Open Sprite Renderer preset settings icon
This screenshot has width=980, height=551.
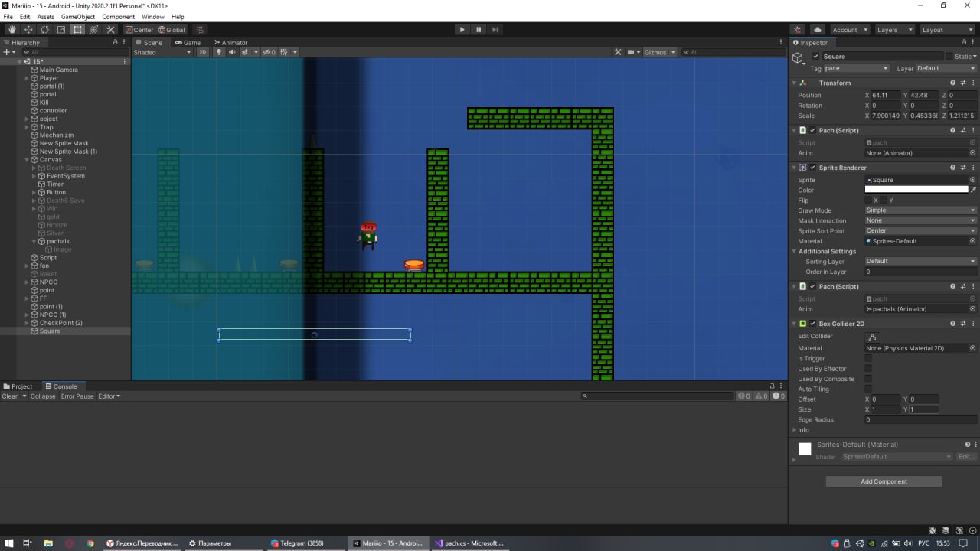[962, 168]
